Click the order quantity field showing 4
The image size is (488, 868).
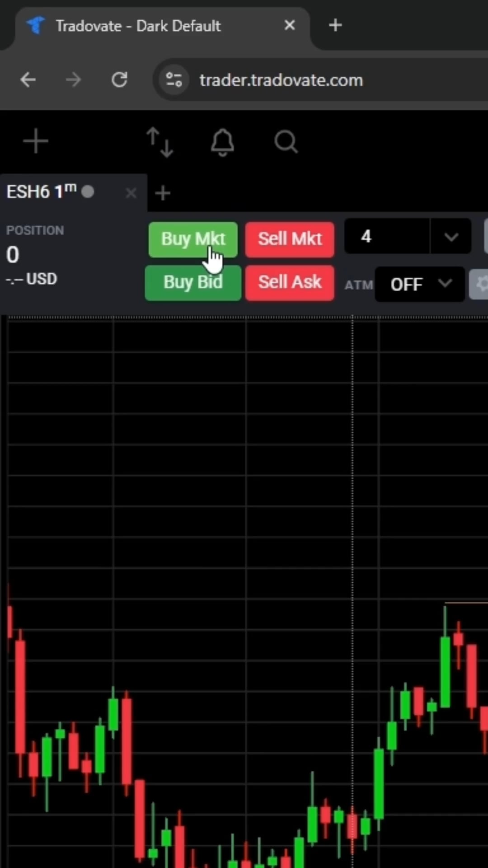click(386, 236)
